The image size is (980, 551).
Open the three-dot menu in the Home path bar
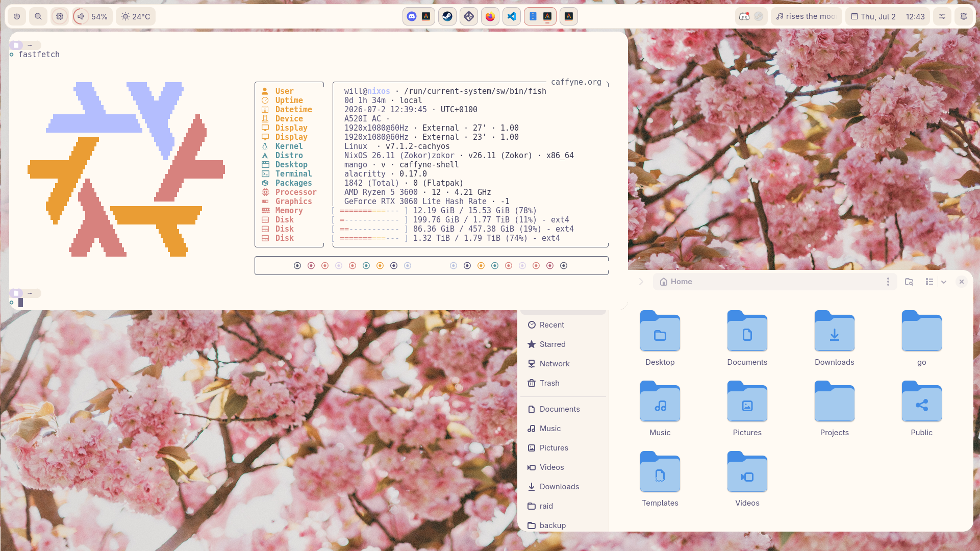point(888,282)
